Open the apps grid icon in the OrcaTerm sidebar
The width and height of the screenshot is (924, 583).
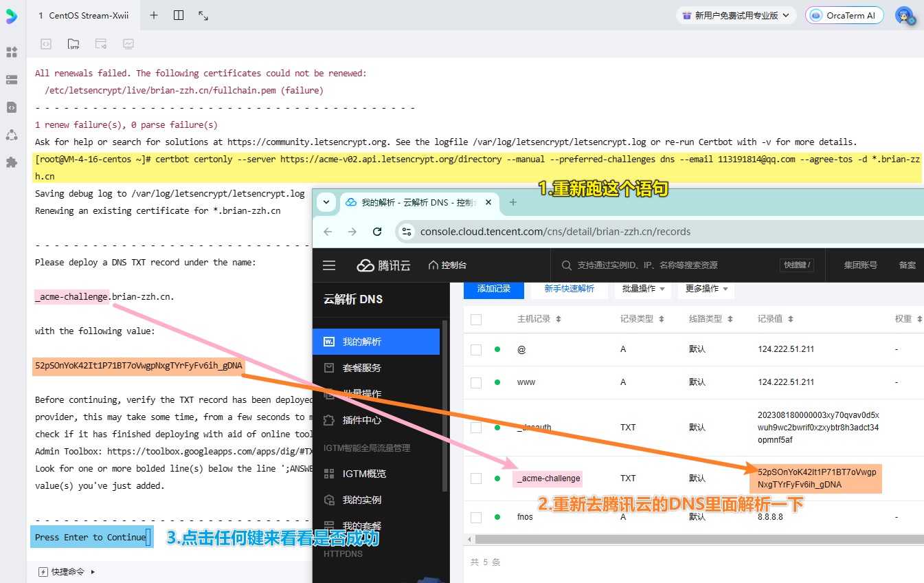coord(12,52)
